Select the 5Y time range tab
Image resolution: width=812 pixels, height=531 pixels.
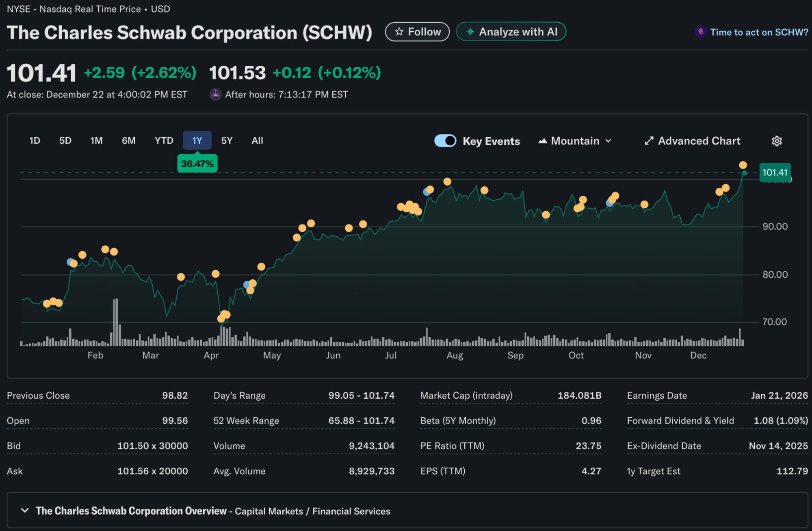[x=227, y=140]
